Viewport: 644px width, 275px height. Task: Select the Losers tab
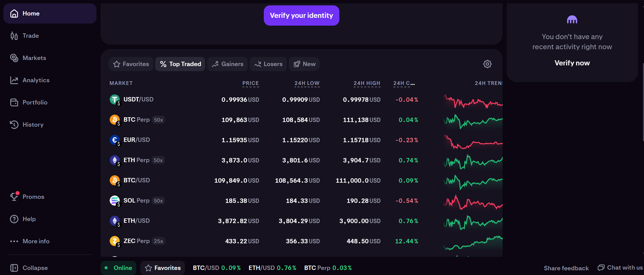(x=268, y=64)
